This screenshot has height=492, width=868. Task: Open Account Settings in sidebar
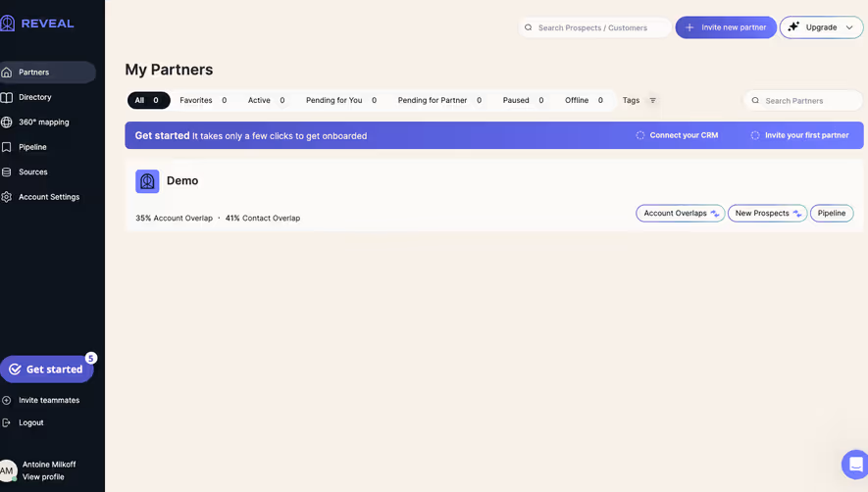[x=48, y=197]
